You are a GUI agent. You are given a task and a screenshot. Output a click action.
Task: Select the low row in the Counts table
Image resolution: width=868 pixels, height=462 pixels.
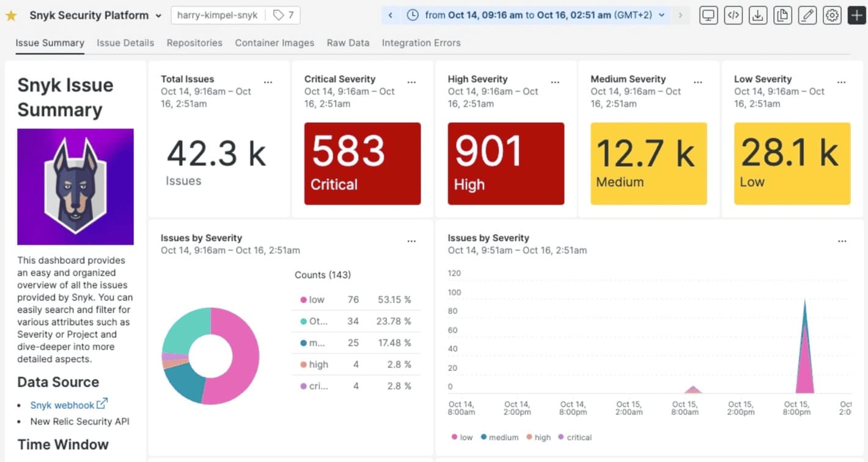[x=356, y=299]
